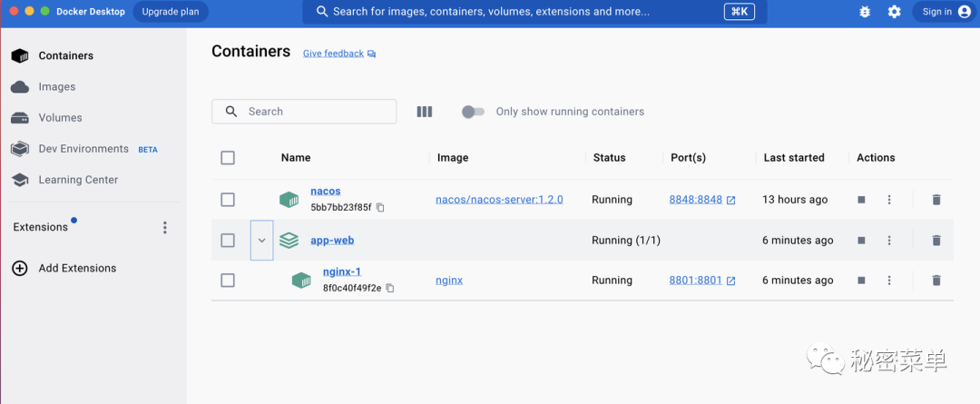Open the column chooser icon
This screenshot has height=404, width=980.
(x=425, y=112)
